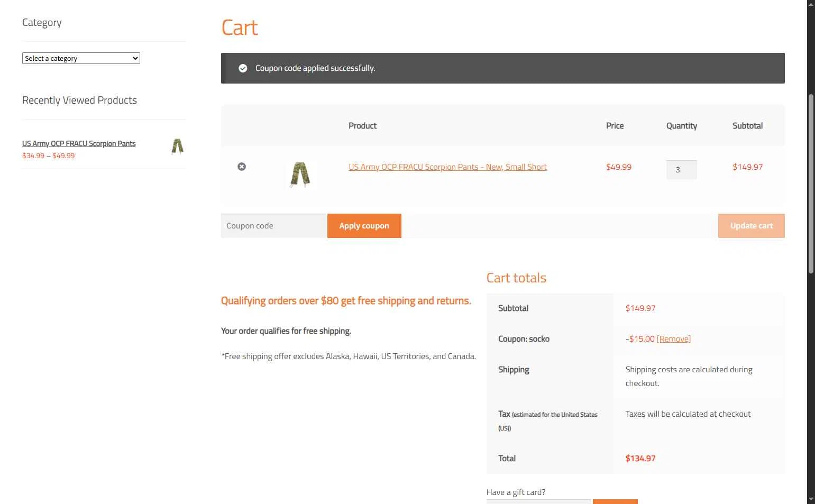This screenshot has width=815, height=504.
Task: Click the 'Tax (estimated for the United States' label
Action: point(548,421)
